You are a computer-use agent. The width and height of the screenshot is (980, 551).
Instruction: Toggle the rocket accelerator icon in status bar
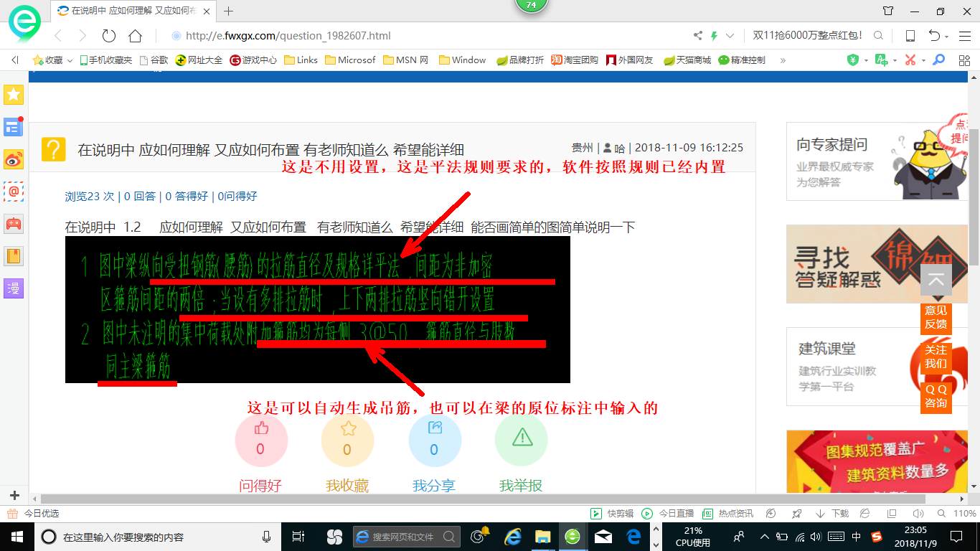796,514
